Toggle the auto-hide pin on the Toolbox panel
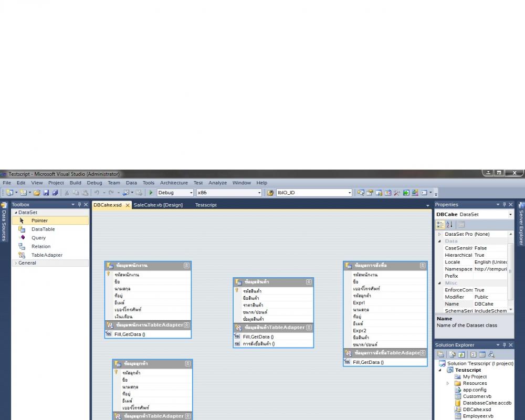The image size is (525, 420). click(x=79, y=204)
